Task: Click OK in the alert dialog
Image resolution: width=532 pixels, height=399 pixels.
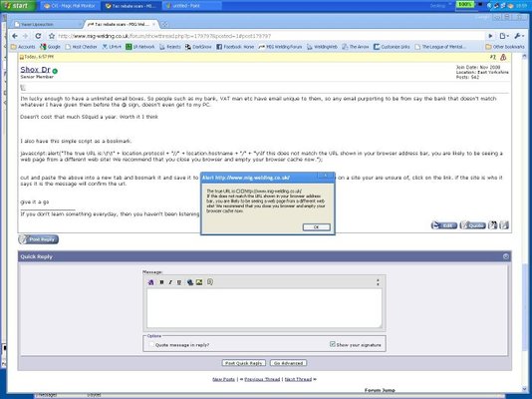Action: pos(316,227)
